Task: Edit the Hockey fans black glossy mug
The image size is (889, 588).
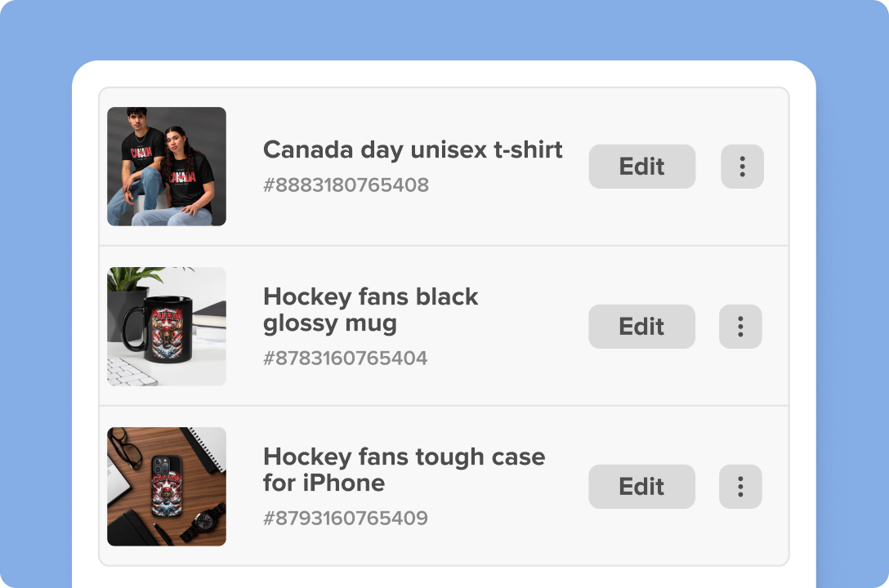Action: tap(642, 327)
